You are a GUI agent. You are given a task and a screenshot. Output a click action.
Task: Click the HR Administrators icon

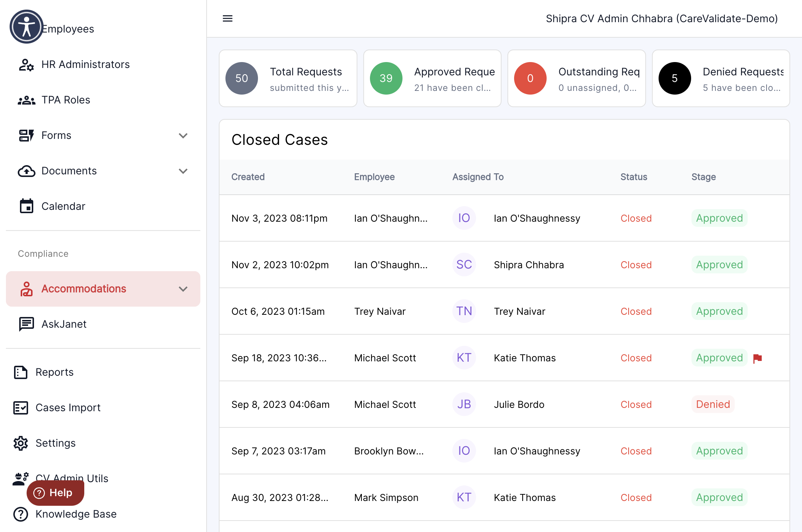point(26,65)
